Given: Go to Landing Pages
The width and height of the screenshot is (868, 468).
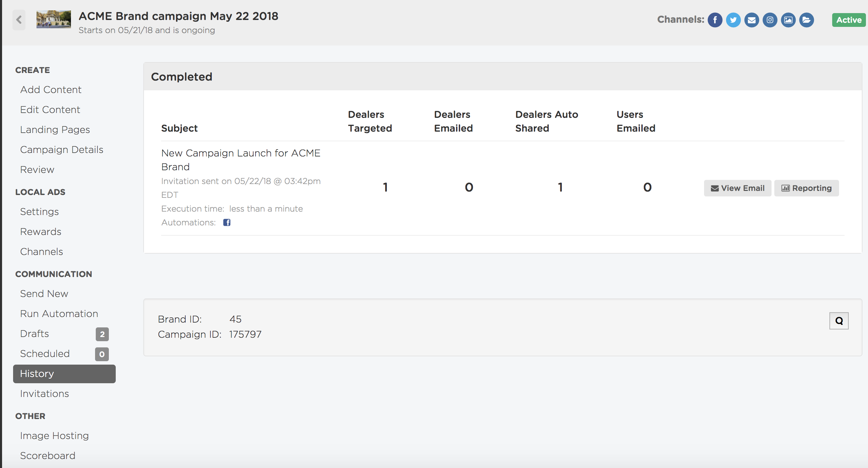Looking at the screenshot, I should click(55, 130).
